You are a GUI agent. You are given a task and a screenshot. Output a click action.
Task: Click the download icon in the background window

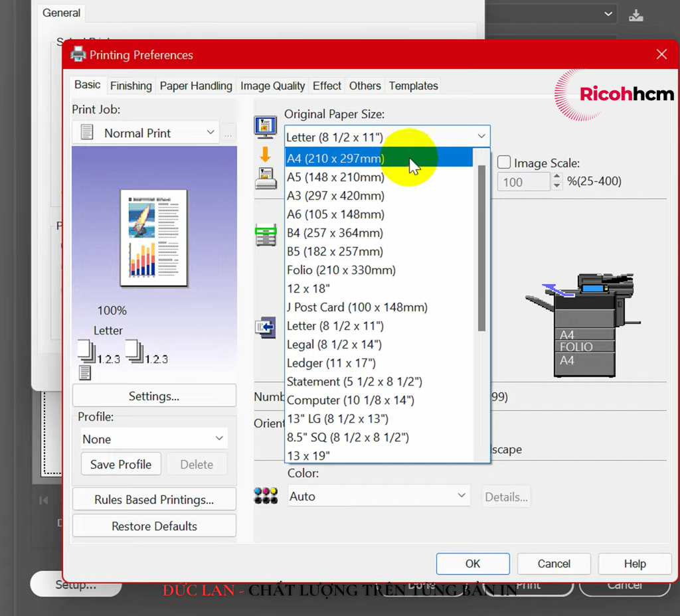pyautogui.click(x=636, y=15)
